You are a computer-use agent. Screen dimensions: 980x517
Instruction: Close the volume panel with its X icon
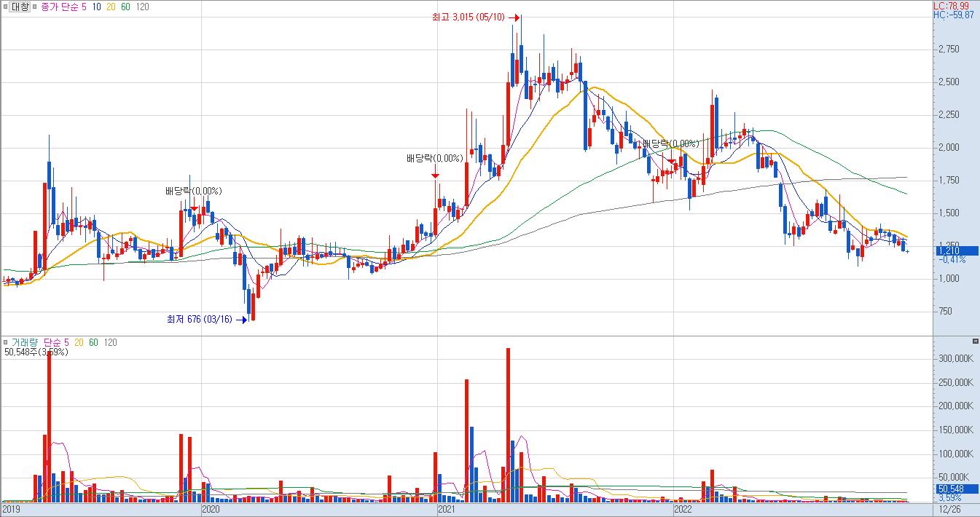click(976, 341)
